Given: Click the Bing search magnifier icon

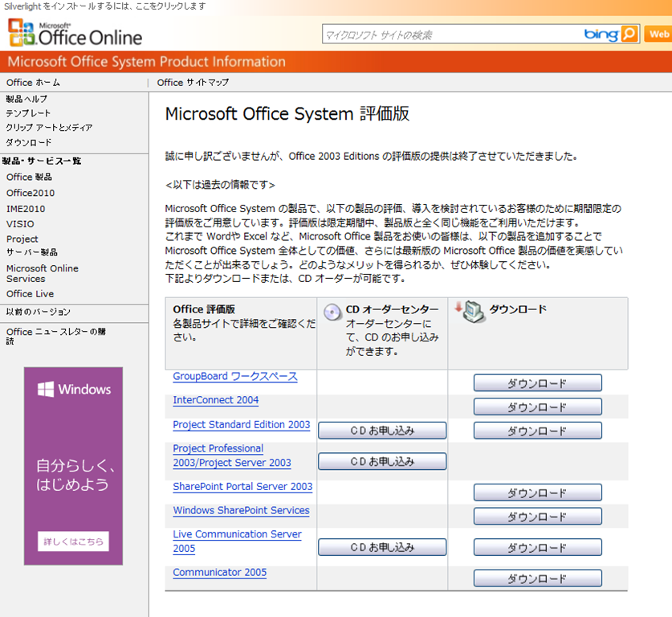Looking at the screenshot, I should 629,34.
